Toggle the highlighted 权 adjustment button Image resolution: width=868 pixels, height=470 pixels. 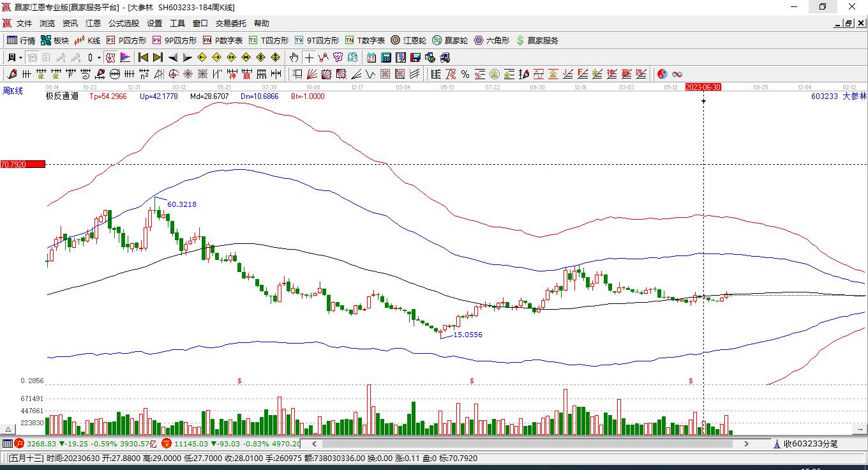coord(110,57)
